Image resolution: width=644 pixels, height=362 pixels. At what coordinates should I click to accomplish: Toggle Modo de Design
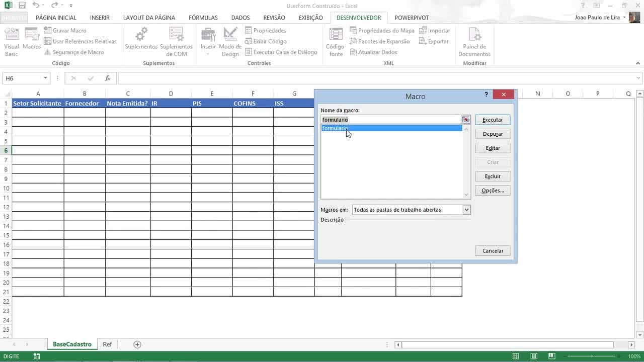click(x=230, y=42)
